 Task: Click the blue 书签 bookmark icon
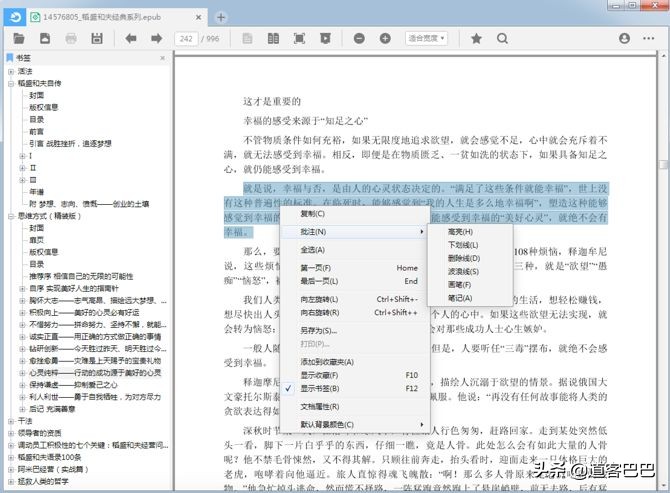pyautogui.click(x=10, y=58)
